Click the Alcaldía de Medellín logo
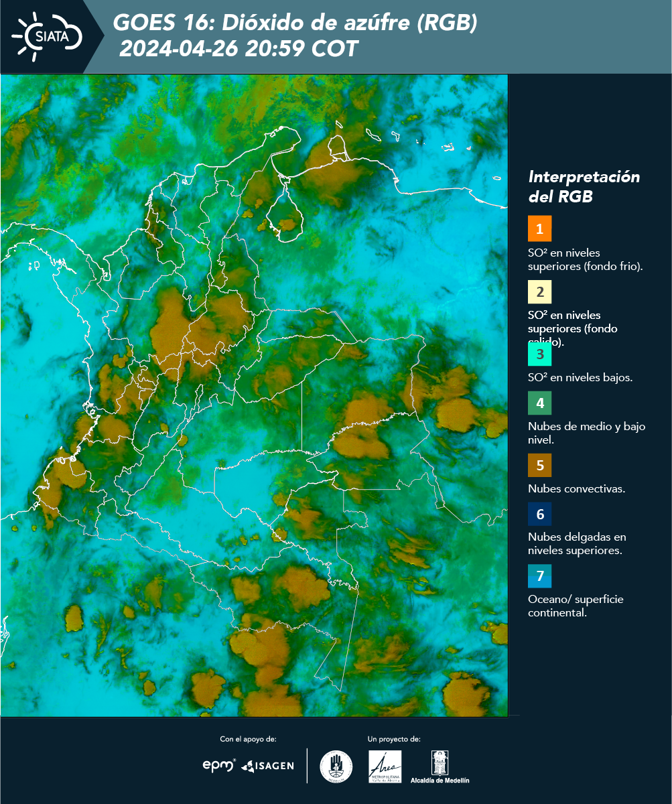This screenshot has height=804, width=672. [440, 766]
